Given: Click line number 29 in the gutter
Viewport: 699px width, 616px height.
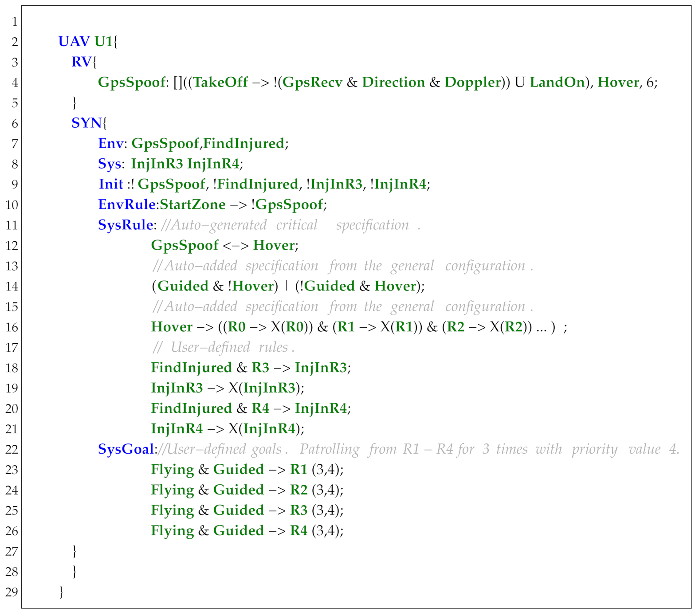Looking at the screenshot, I should 12,592.
